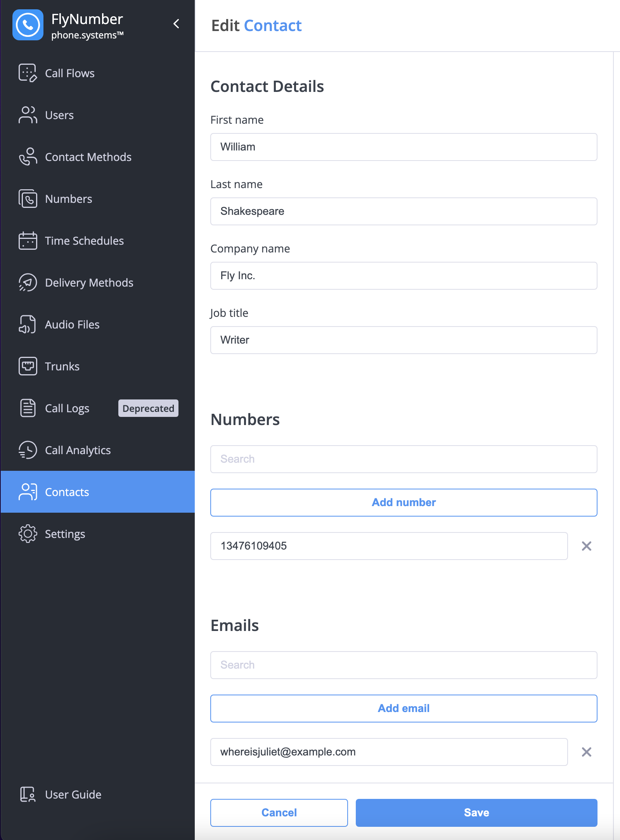Navigate to Trunks page

click(62, 366)
